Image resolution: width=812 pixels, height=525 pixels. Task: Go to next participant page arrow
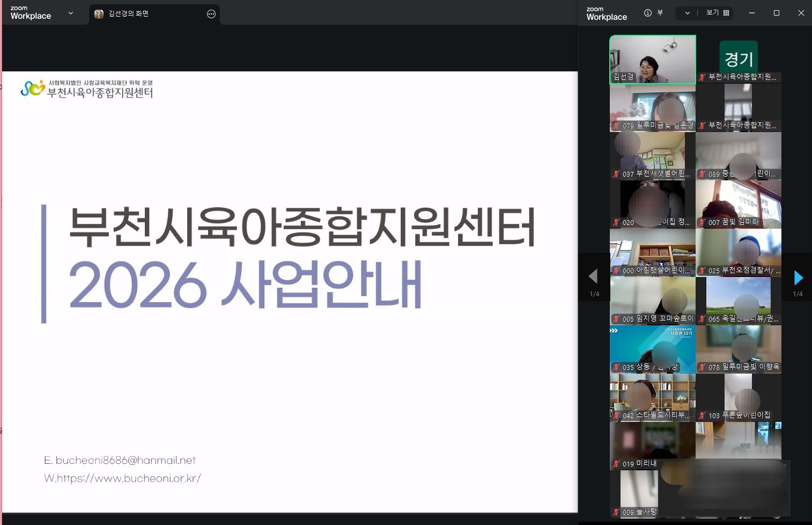[x=798, y=278]
